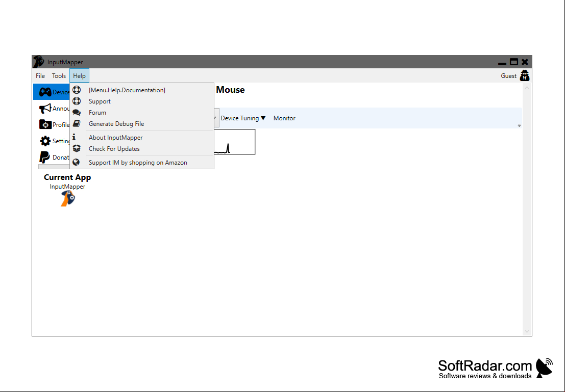565x392 pixels.
Task: Select Support from Help menu
Action: [142, 101]
